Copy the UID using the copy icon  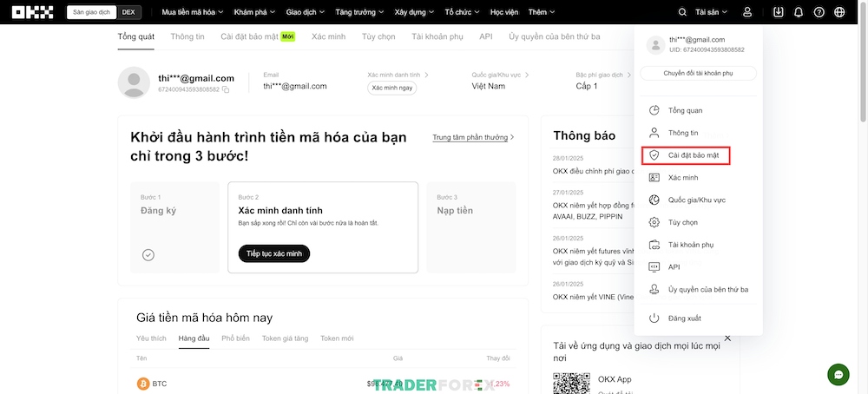pyautogui.click(x=226, y=89)
